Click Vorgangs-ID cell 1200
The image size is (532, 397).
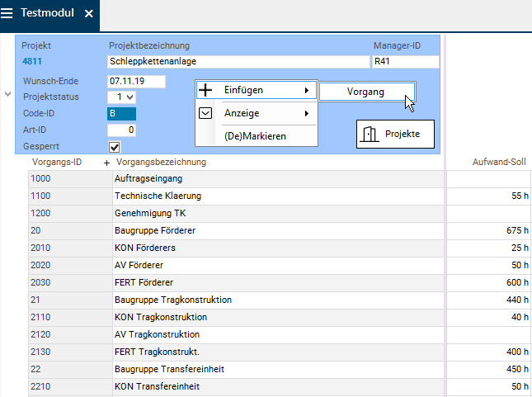pyautogui.click(x=70, y=213)
